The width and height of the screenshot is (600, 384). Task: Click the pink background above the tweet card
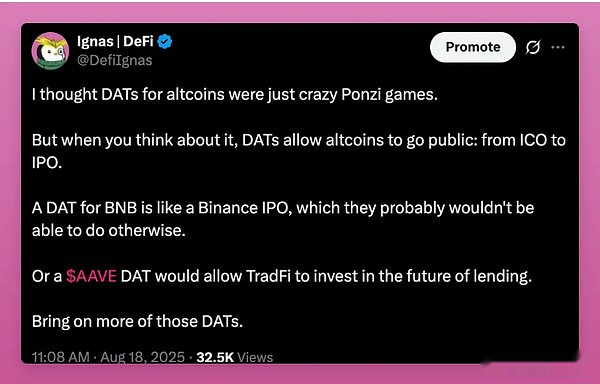click(x=300, y=12)
